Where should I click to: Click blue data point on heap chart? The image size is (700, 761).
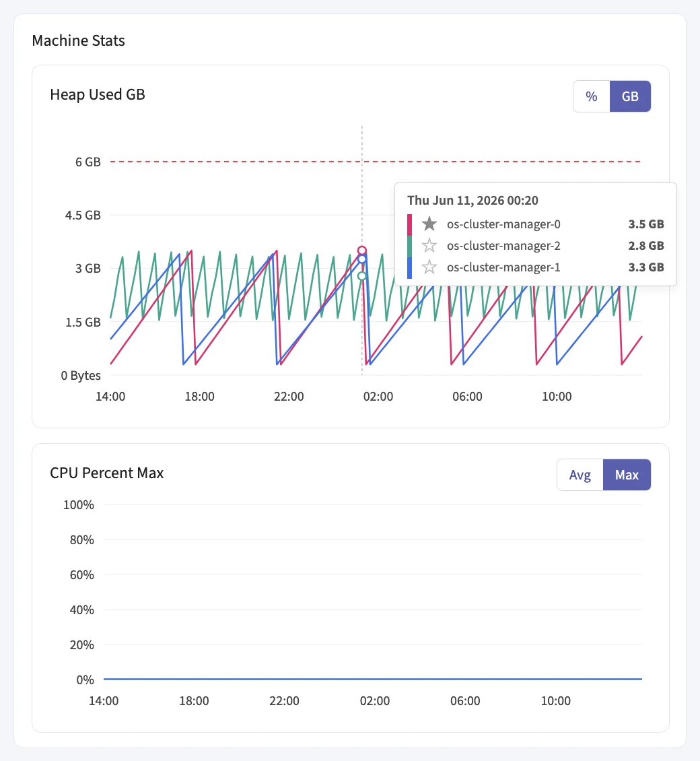[362, 259]
